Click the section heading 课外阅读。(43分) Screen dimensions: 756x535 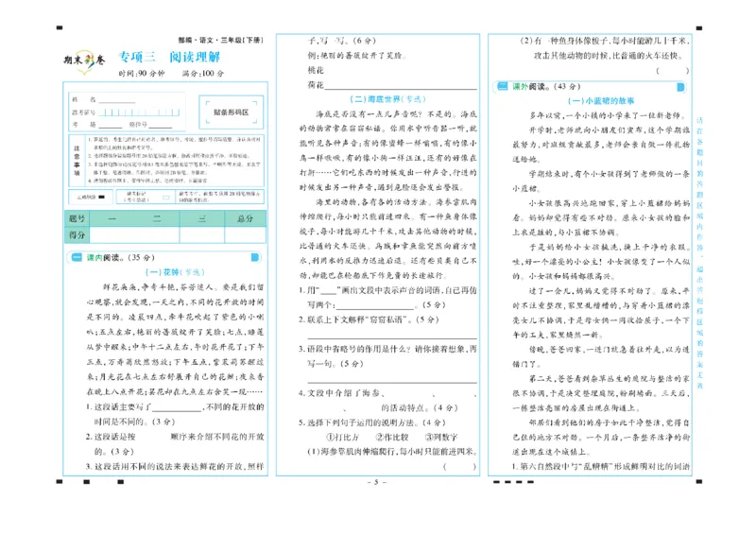(x=546, y=86)
